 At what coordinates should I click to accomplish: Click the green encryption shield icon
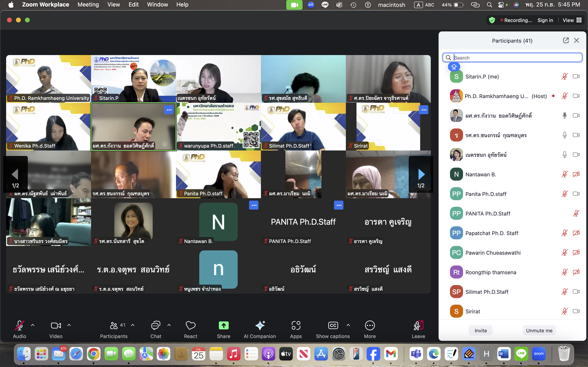[x=492, y=20]
